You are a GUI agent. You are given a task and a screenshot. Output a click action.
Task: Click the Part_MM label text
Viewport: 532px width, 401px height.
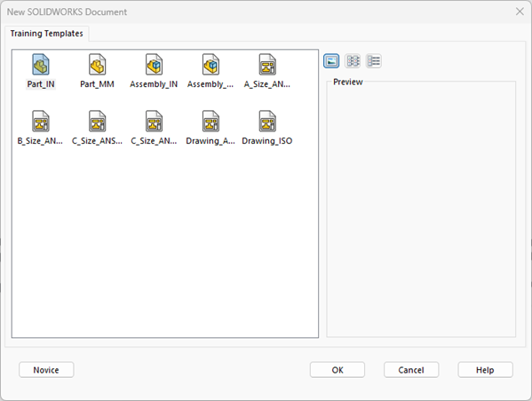97,84
